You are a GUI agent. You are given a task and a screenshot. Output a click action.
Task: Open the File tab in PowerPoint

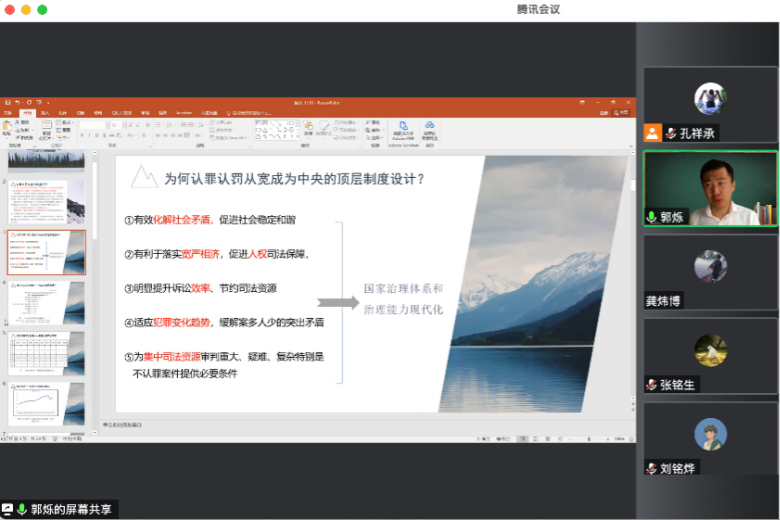click(8, 112)
